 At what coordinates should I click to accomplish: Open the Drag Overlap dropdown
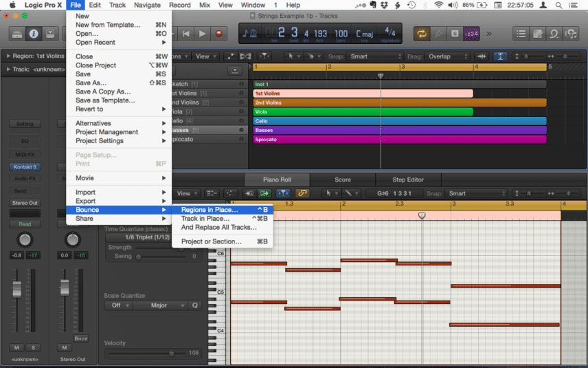(x=446, y=56)
